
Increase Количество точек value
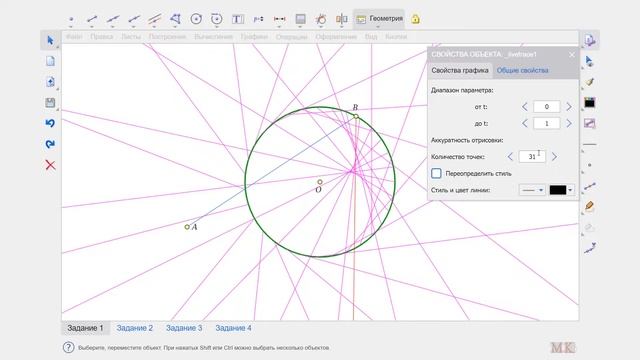point(554,157)
